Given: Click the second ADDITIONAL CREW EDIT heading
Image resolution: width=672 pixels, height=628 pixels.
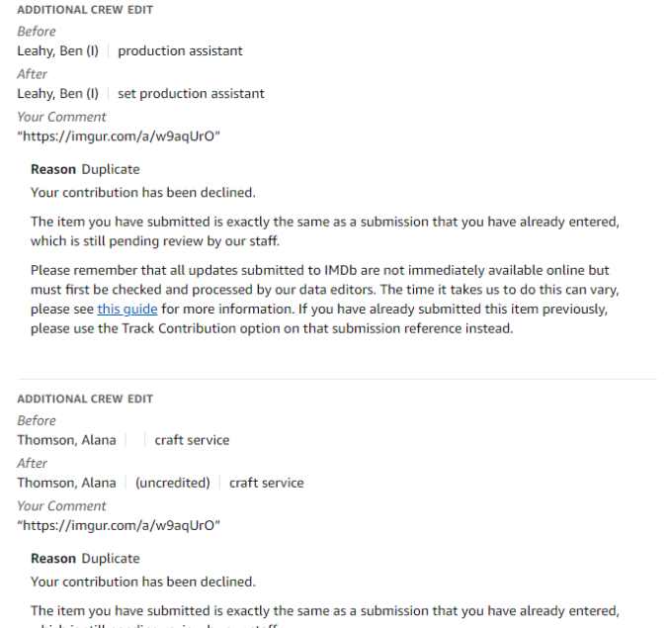Looking at the screenshot, I should (85, 399).
